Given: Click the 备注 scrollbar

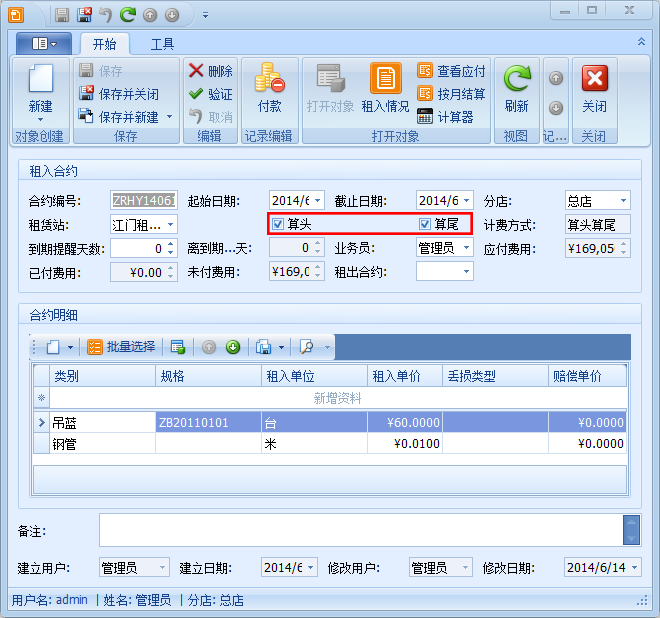Looking at the screenshot, I should [x=631, y=530].
